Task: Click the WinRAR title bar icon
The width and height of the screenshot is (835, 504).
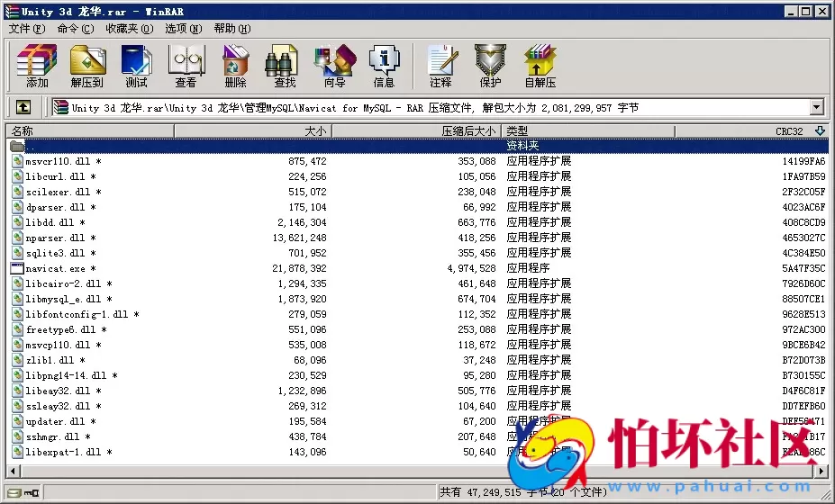Action: click(12, 11)
